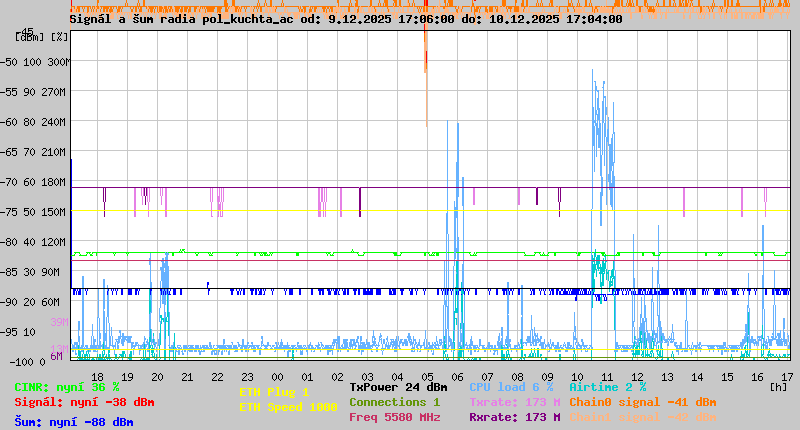Click the red Signál legend entry
Image resolution: width=800 pixels, height=430 pixels.
click(84, 402)
